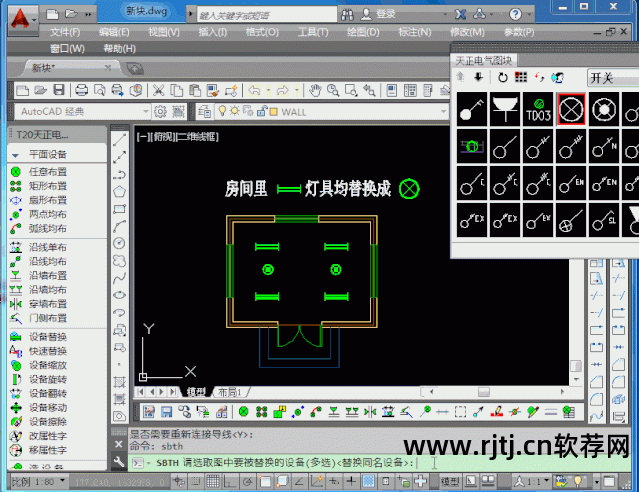
Task: Open the redo history dropdown arrow
Action: (297, 90)
